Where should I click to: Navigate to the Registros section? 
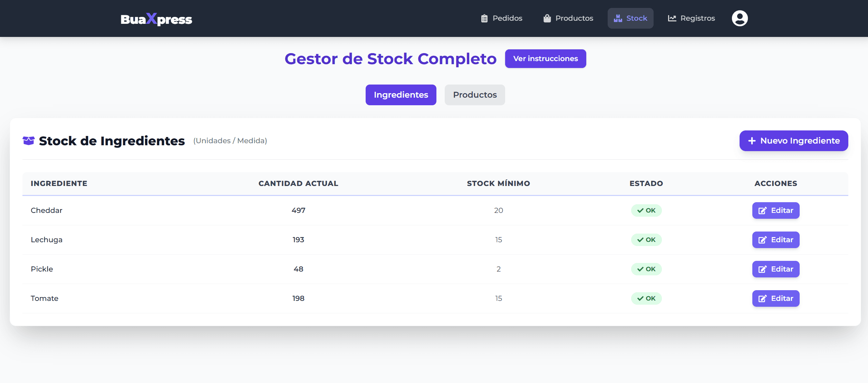pos(691,18)
